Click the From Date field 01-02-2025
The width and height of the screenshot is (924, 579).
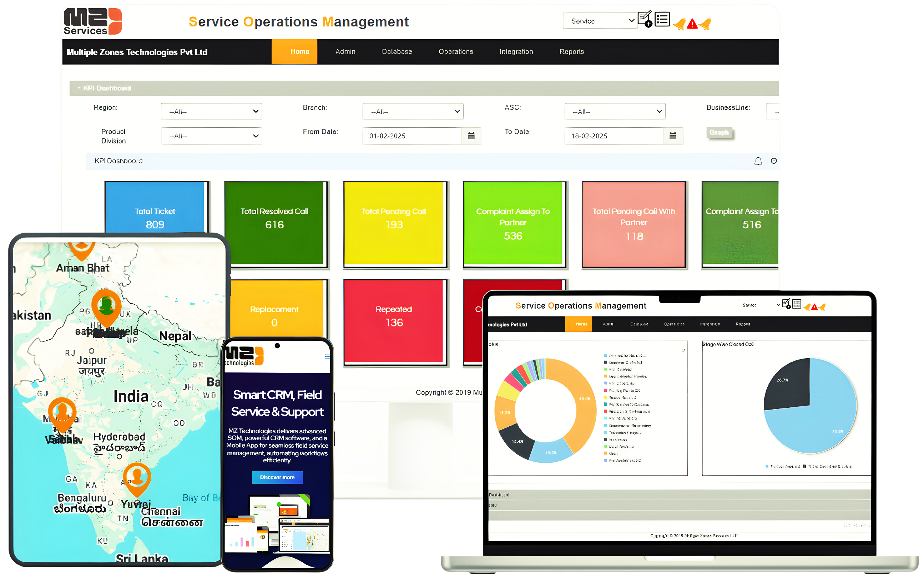point(412,136)
